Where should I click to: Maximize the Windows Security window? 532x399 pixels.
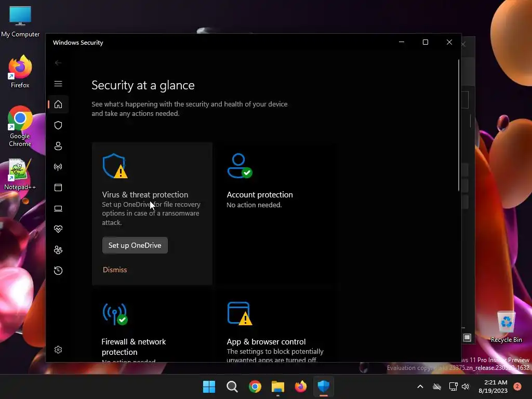point(425,42)
